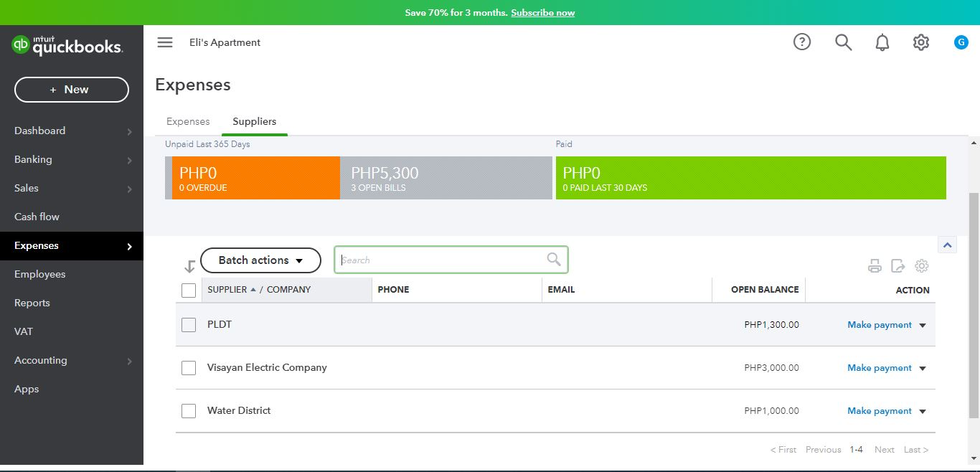Go to the Next page of suppliers

pyautogui.click(x=885, y=450)
